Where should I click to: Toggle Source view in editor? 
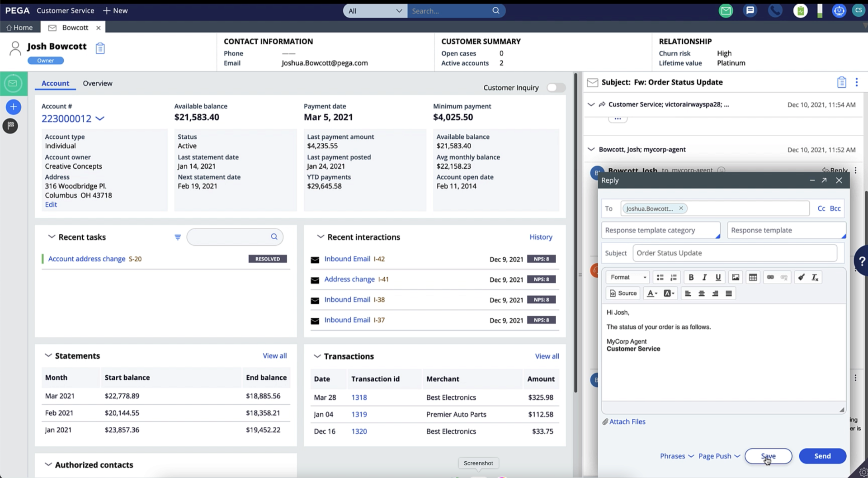tap(623, 293)
